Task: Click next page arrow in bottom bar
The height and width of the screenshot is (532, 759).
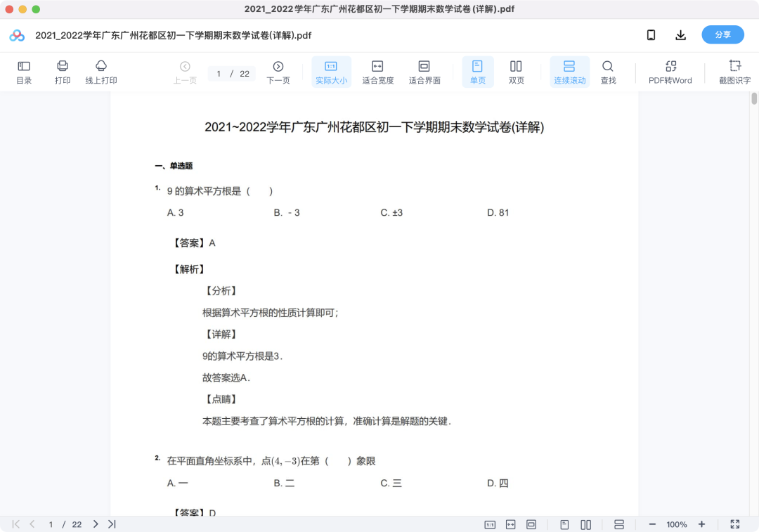Action: point(96,524)
